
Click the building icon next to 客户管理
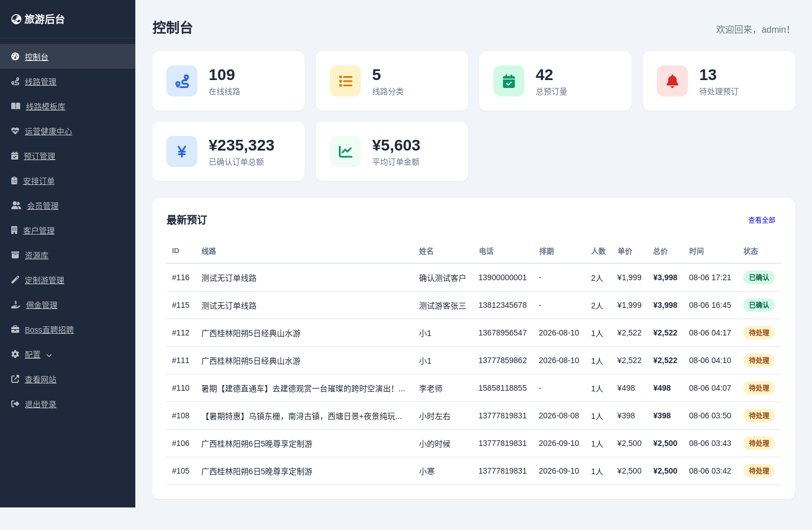(14, 230)
